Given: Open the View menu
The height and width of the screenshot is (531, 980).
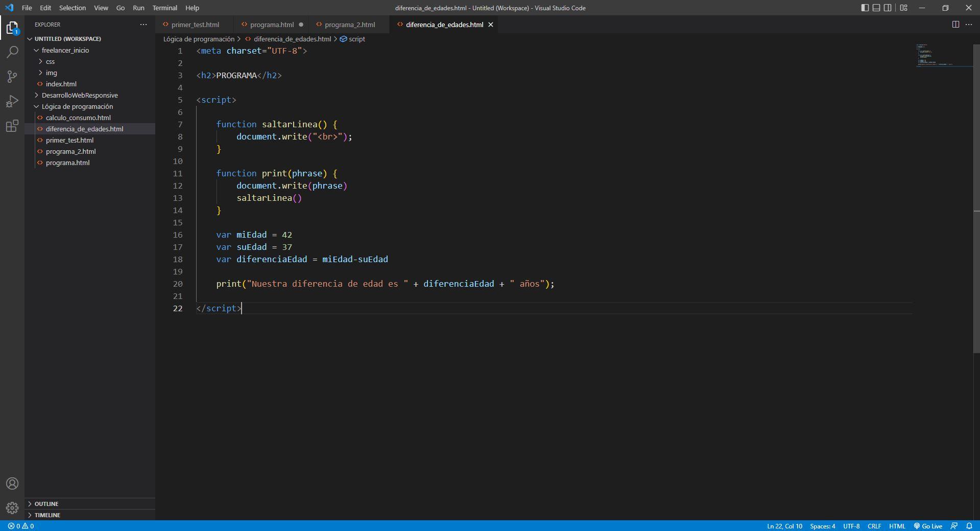Looking at the screenshot, I should 101,8.
